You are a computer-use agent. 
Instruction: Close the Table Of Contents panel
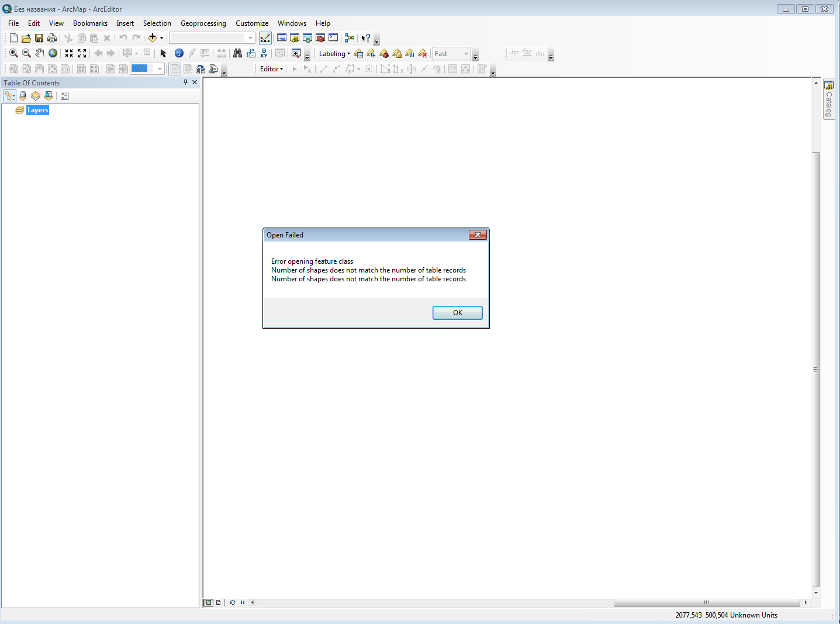(195, 82)
